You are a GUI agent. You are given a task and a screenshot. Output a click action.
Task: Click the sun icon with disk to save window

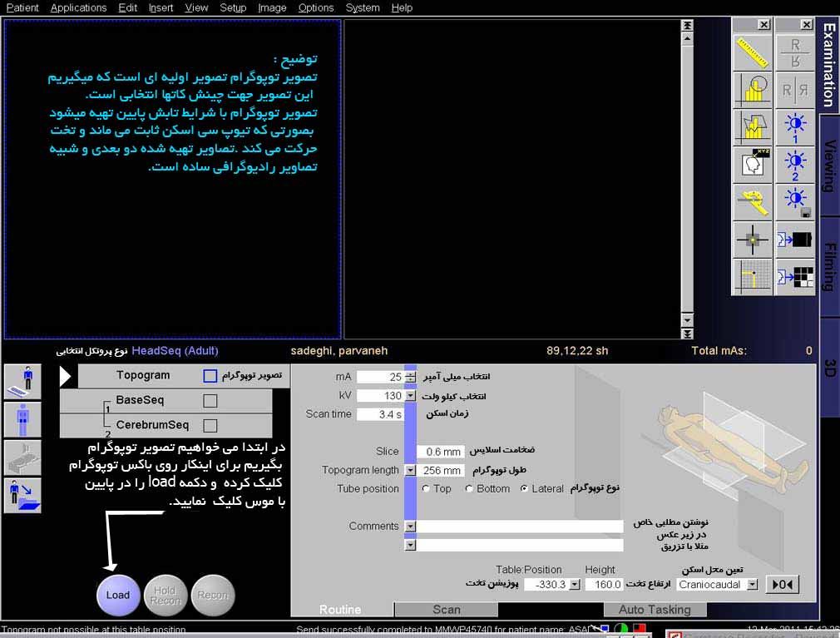click(795, 202)
